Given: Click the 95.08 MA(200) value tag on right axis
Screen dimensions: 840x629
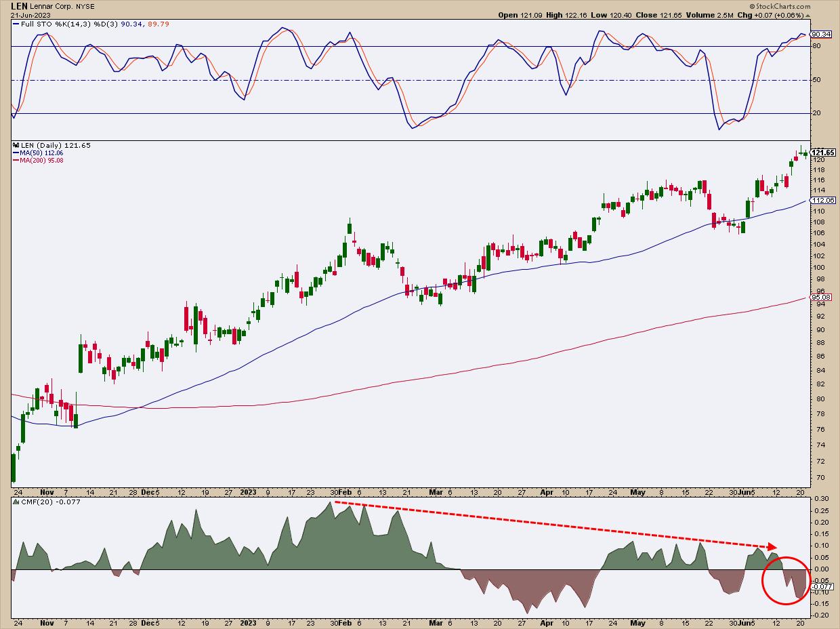Looking at the screenshot, I should tap(821, 297).
